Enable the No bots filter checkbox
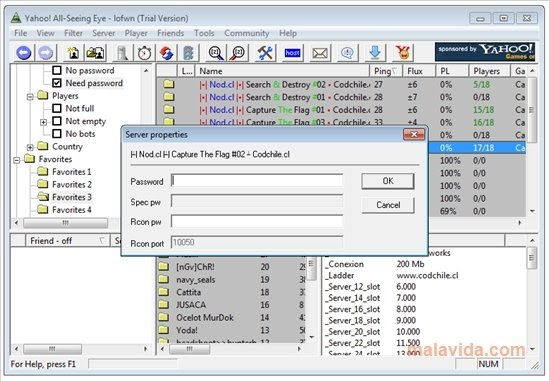 point(57,133)
